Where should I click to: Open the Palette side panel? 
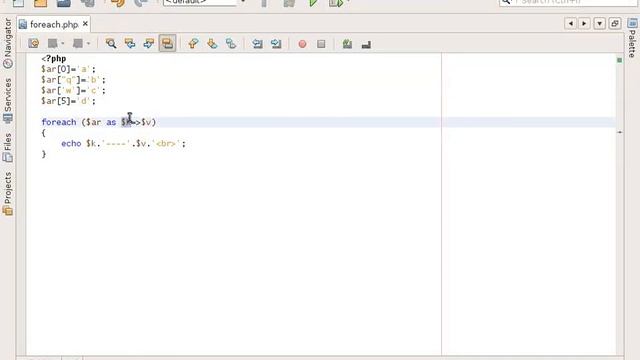click(x=632, y=38)
